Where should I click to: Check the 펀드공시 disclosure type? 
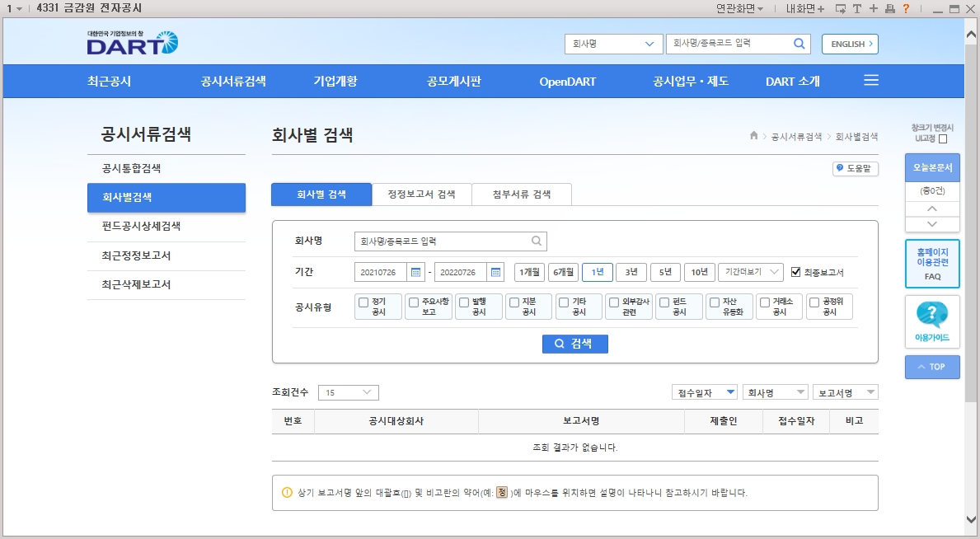tap(664, 302)
